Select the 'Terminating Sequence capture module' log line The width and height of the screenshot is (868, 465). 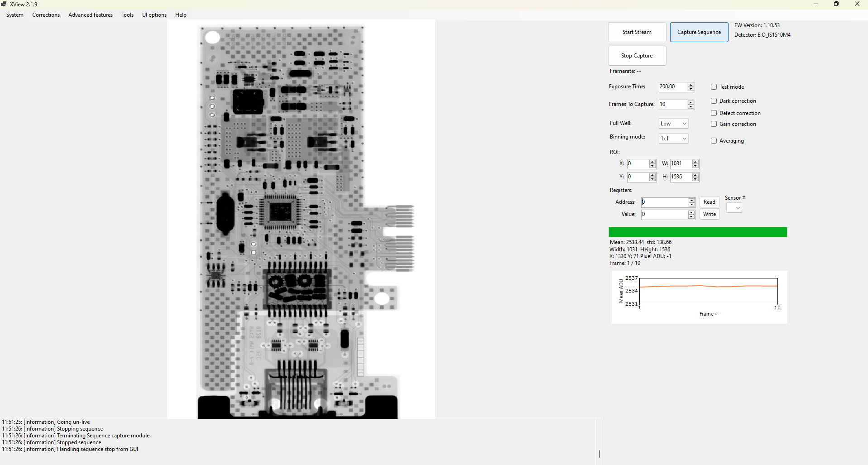click(x=76, y=436)
